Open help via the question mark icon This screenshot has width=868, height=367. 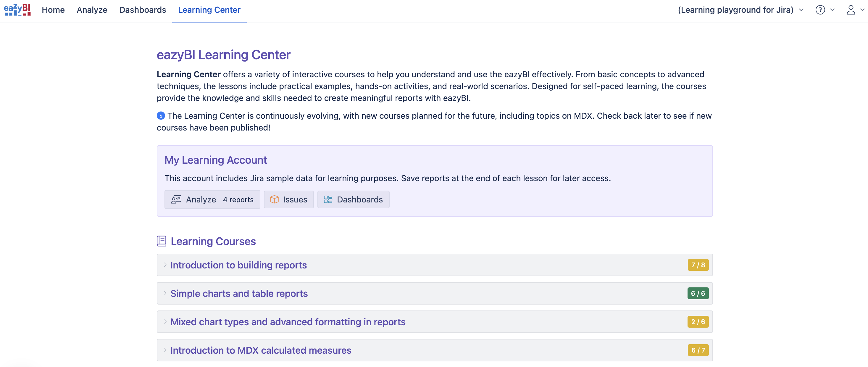820,10
